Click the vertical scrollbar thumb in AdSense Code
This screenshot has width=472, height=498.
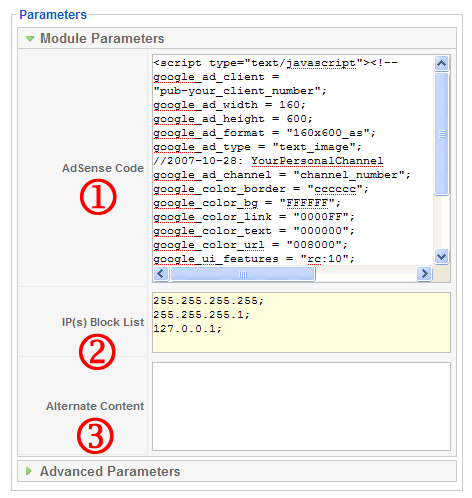pyautogui.click(x=442, y=134)
